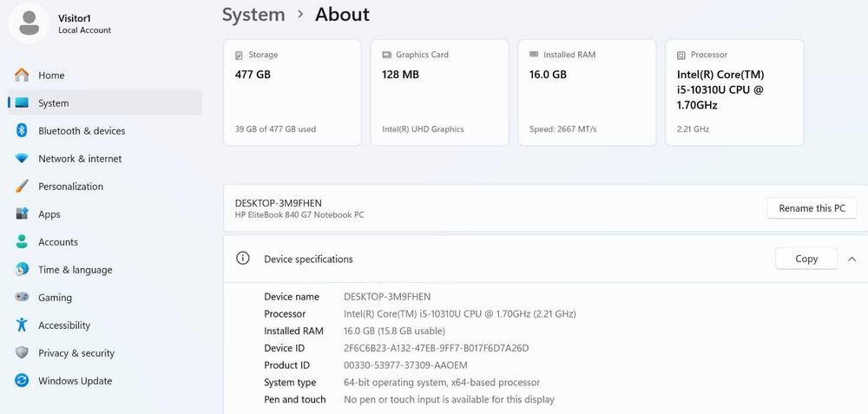Open the Time & language settings
The height and width of the screenshot is (414, 868).
[x=75, y=270]
